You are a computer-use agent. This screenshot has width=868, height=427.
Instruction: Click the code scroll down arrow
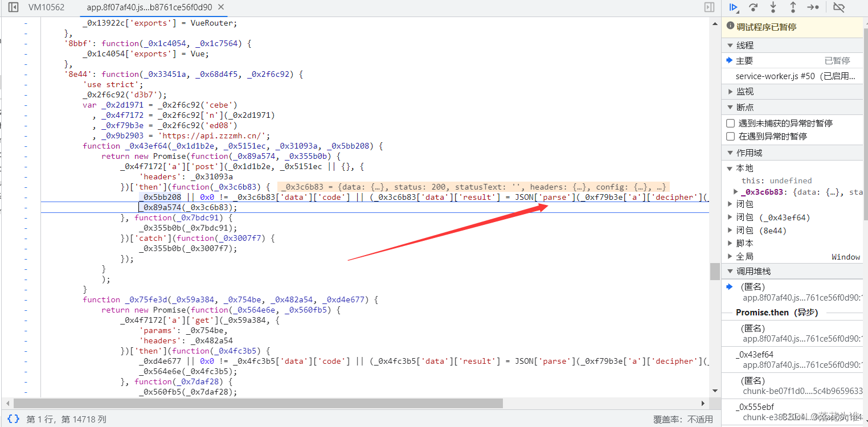coord(715,391)
